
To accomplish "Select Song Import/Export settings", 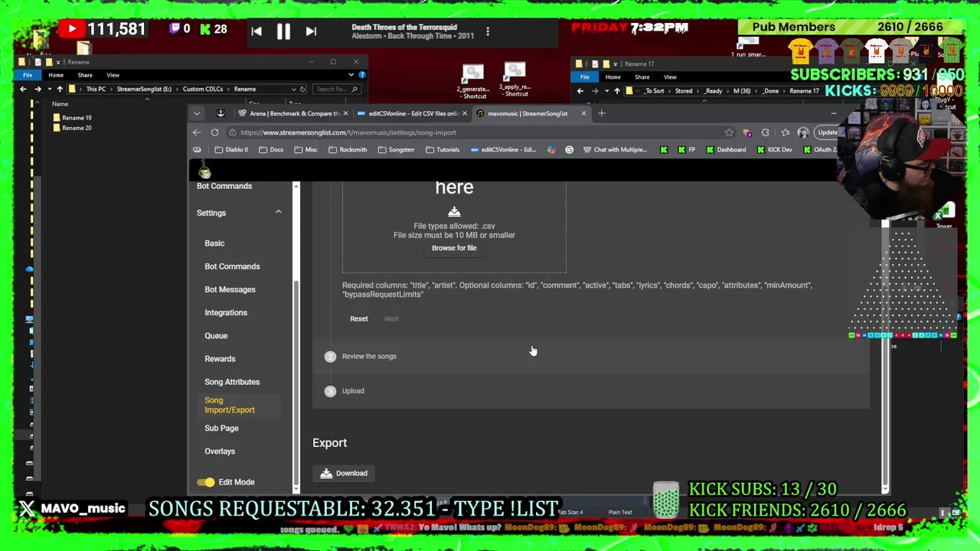I will (x=230, y=405).
